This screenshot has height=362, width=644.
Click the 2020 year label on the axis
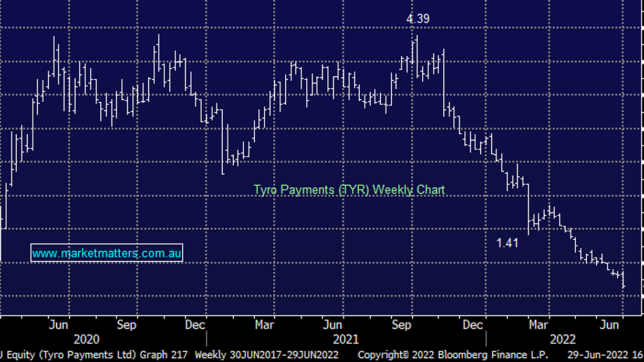point(87,339)
